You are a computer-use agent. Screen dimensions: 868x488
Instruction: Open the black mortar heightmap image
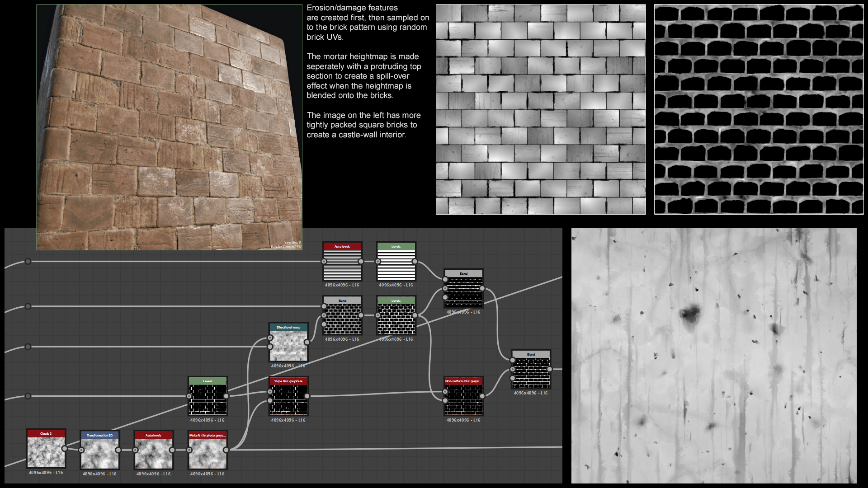tap(759, 109)
